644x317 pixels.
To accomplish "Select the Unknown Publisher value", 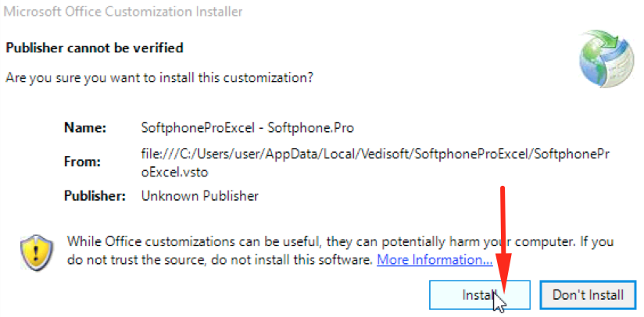I will [199, 196].
